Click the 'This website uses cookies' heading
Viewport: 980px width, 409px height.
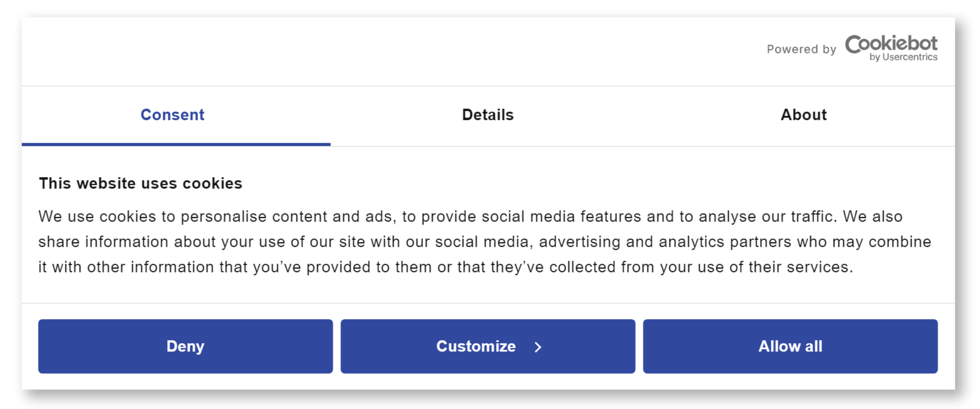point(140,184)
